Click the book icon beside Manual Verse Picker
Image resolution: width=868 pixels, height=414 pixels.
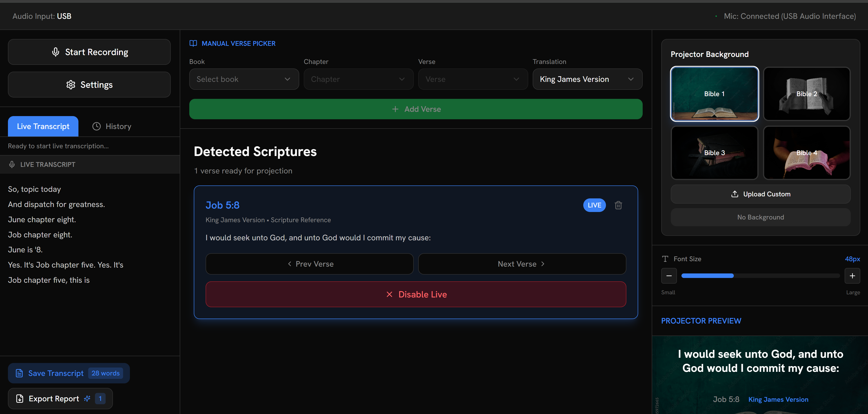193,43
